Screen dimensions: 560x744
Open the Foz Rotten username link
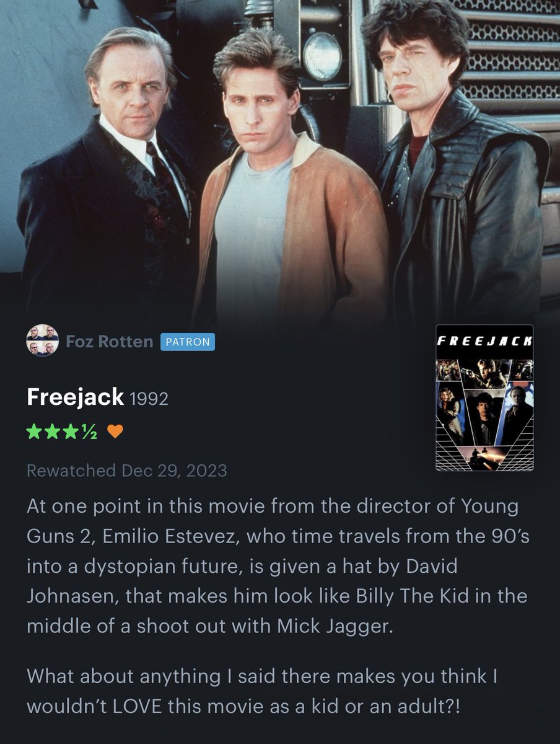[x=109, y=342]
